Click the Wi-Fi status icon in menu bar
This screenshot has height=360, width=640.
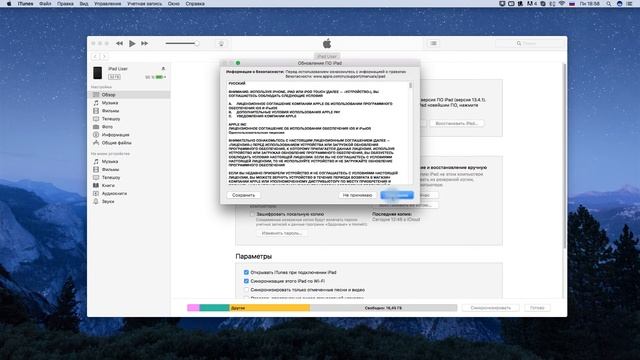(x=562, y=4)
